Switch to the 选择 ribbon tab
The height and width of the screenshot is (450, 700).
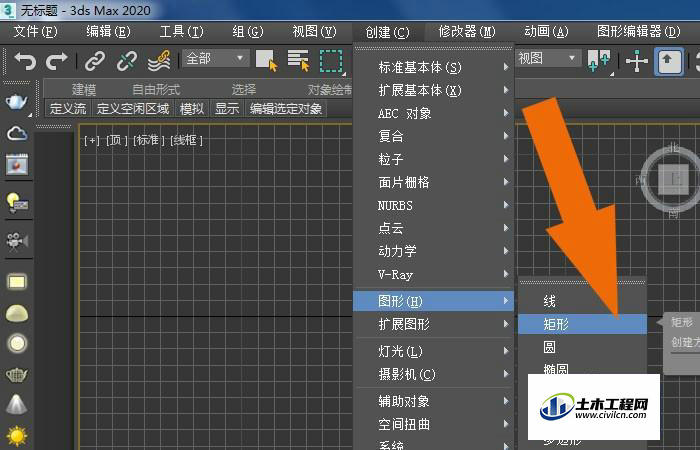coord(244,89)
